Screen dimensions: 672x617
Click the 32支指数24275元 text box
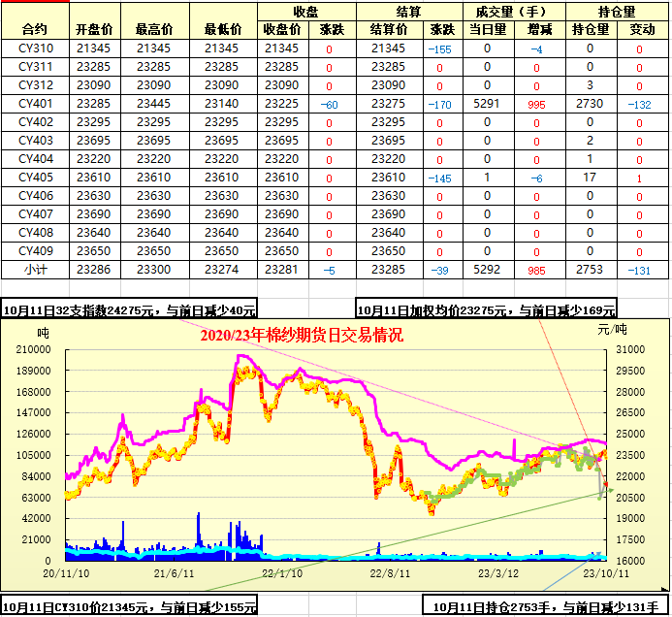[130, 309]
